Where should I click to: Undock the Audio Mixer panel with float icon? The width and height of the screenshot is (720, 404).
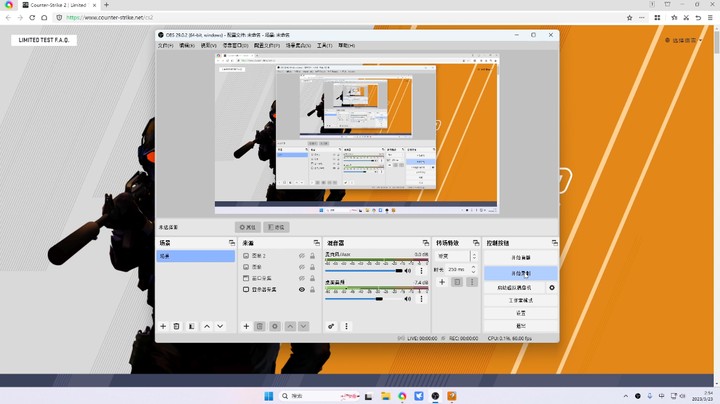coord(426,243)
